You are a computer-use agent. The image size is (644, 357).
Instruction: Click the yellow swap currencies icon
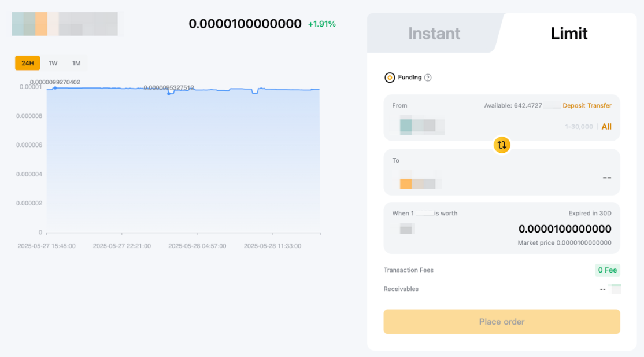click(x=502, y=145)
